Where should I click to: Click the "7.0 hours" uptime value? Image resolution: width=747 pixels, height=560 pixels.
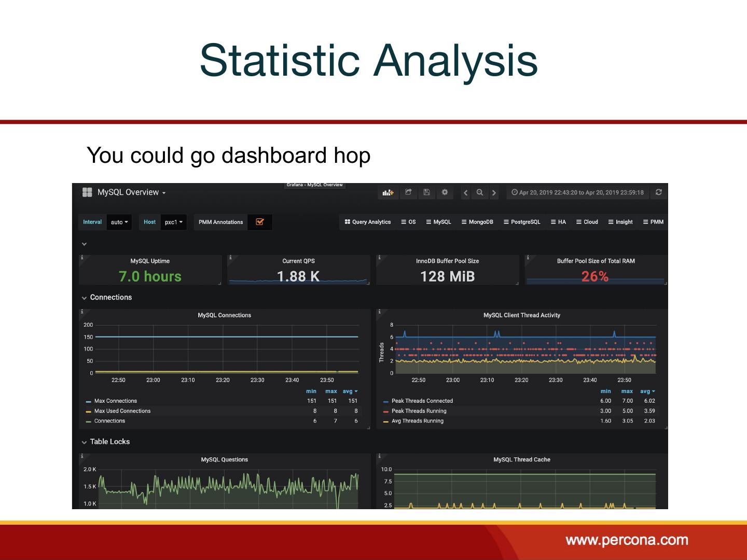(x=150, y=276)
